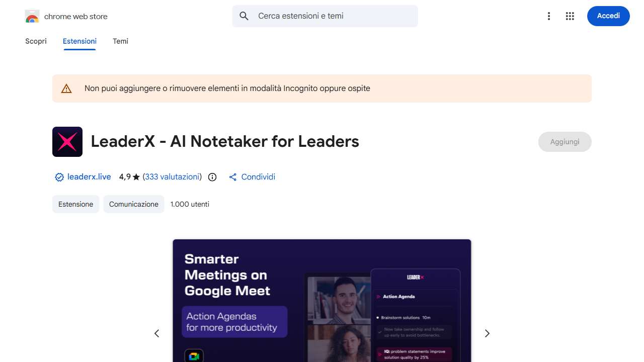Click the Aggiungi button
The height and width of the screenshot is (362, 644).
tap(565, 142)
